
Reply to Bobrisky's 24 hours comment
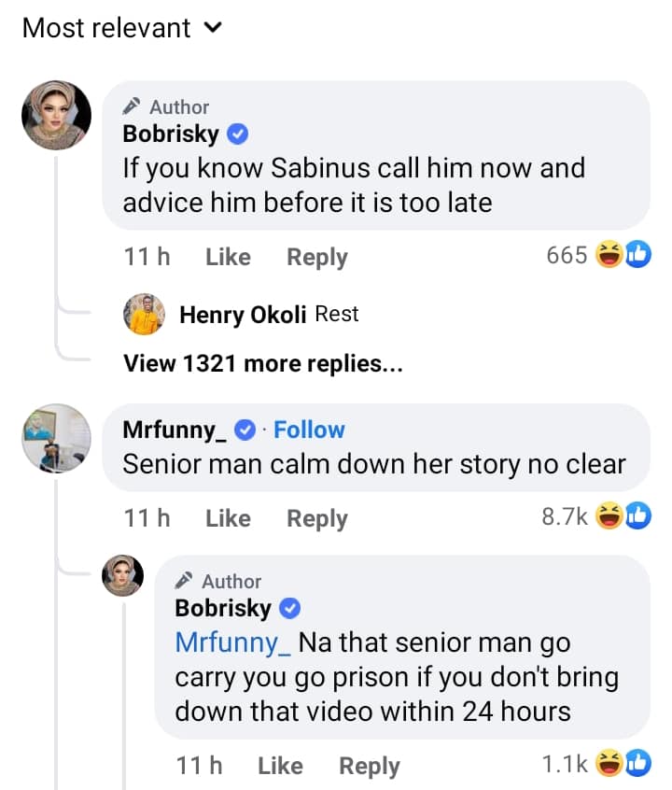369,767
